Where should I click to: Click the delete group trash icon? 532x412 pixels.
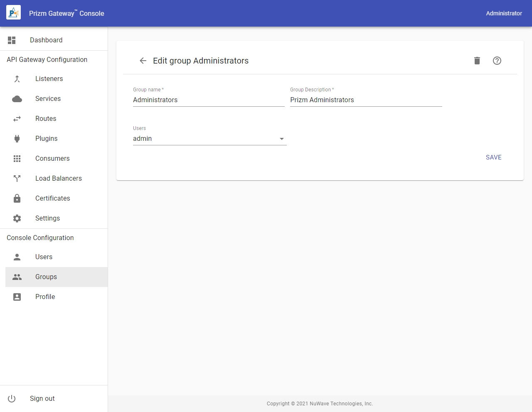(477, 61)
